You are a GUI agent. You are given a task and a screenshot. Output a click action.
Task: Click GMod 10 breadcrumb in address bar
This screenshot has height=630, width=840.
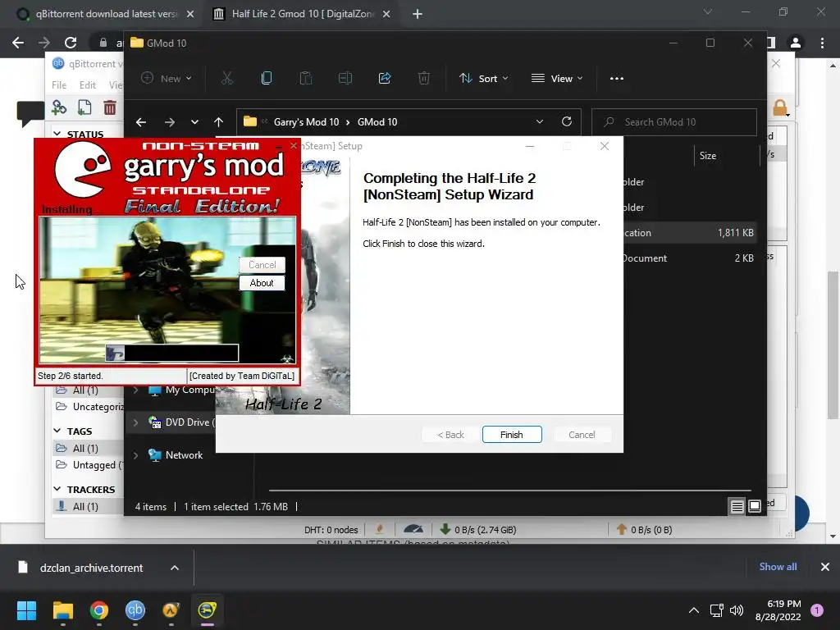(x=377, y=122)
